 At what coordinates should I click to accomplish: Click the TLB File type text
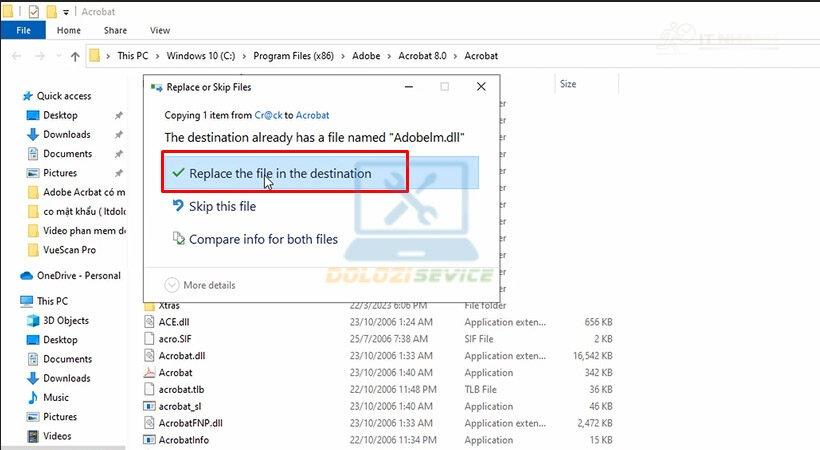pyautogui.click(x=480, y=389)
